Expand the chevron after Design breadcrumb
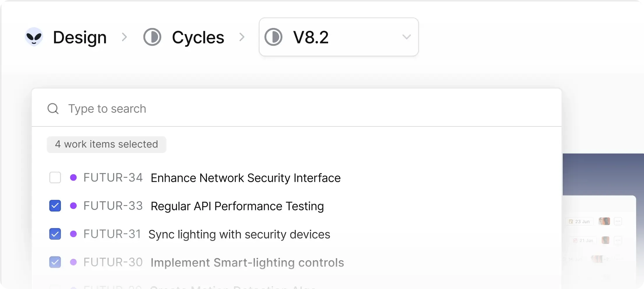This screenshot has width=644, height=289. tap(124, 37)
